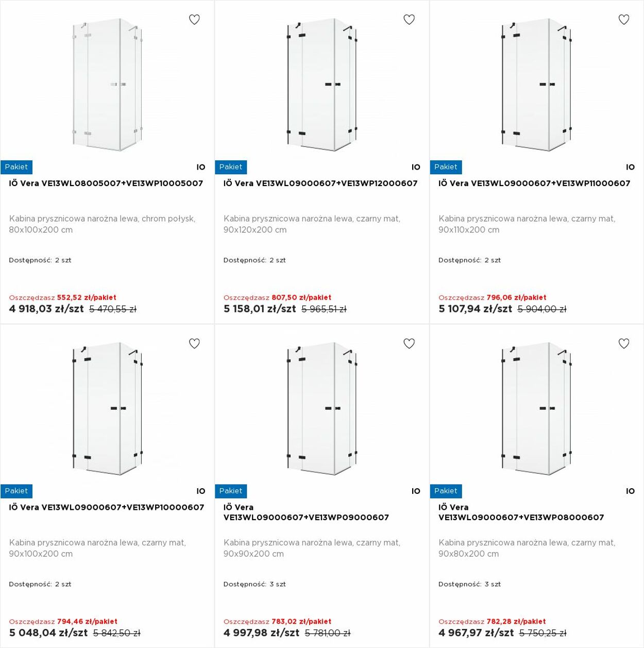Open IÖ Vera VE13WL09000607+VE13WP10000607 title link
The image size is (644, 648).
(x=107, y=507)
